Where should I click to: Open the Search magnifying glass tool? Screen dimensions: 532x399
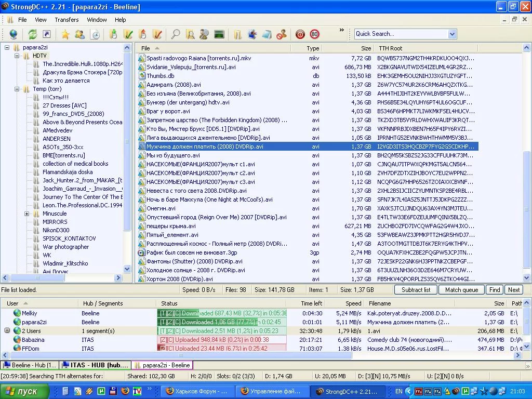176,34
